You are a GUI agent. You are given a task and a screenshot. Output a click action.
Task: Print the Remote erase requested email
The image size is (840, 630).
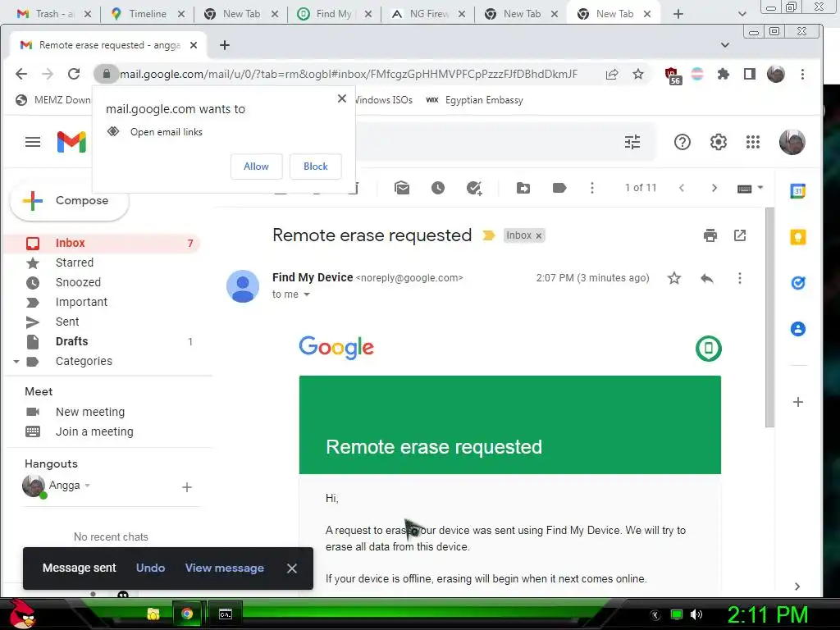(710, 235)
